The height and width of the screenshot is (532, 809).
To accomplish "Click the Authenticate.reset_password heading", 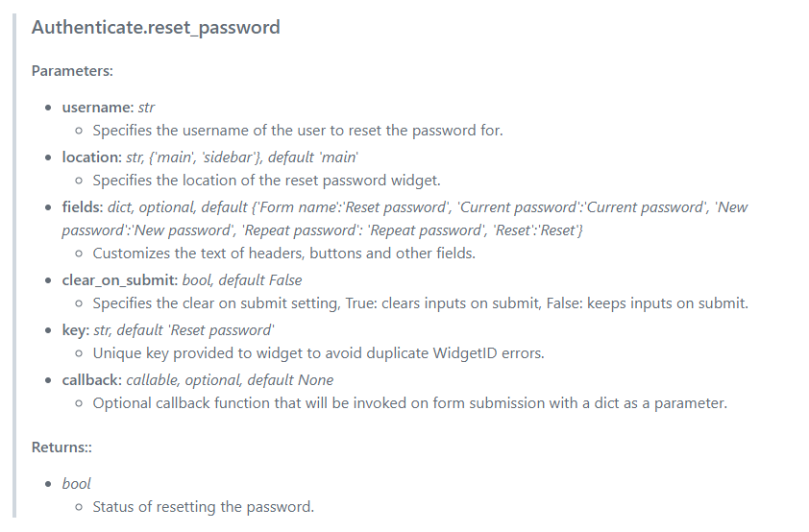I will [156, 27].
